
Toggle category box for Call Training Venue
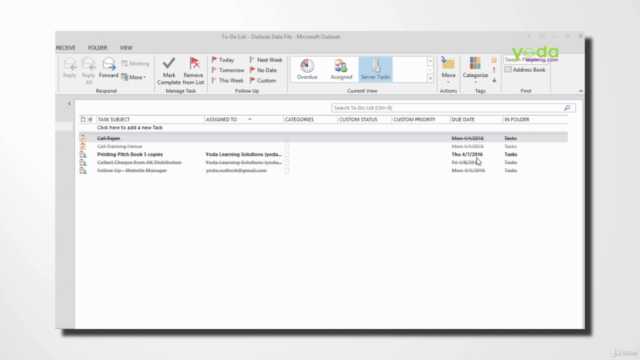(x=287, y=146)
